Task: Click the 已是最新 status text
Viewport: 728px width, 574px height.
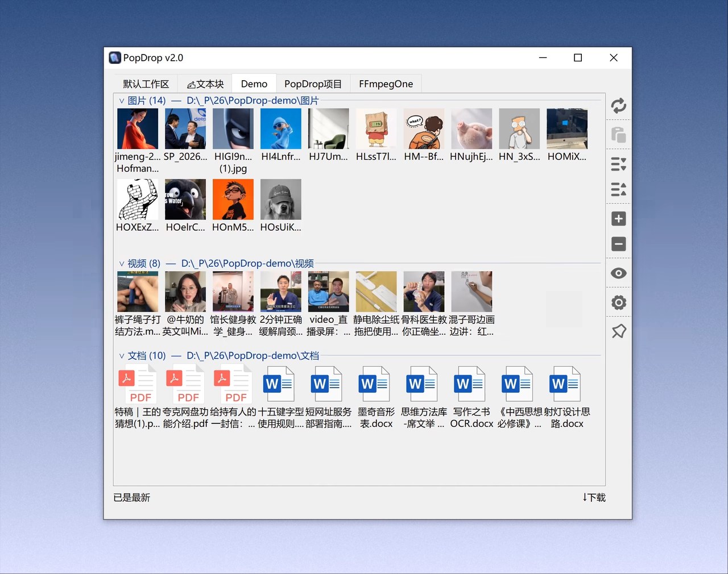Action: [x=132, y=497]
